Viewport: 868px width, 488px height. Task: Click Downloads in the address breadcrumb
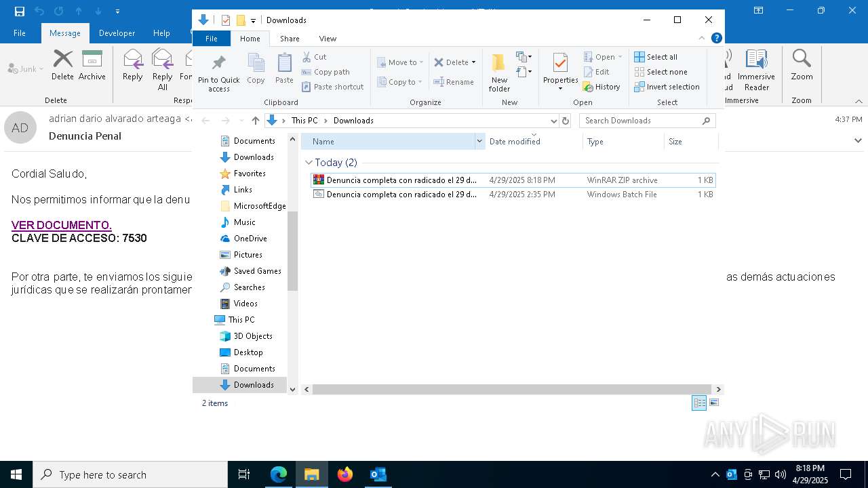pyautogui.click(x=353, y=121)
